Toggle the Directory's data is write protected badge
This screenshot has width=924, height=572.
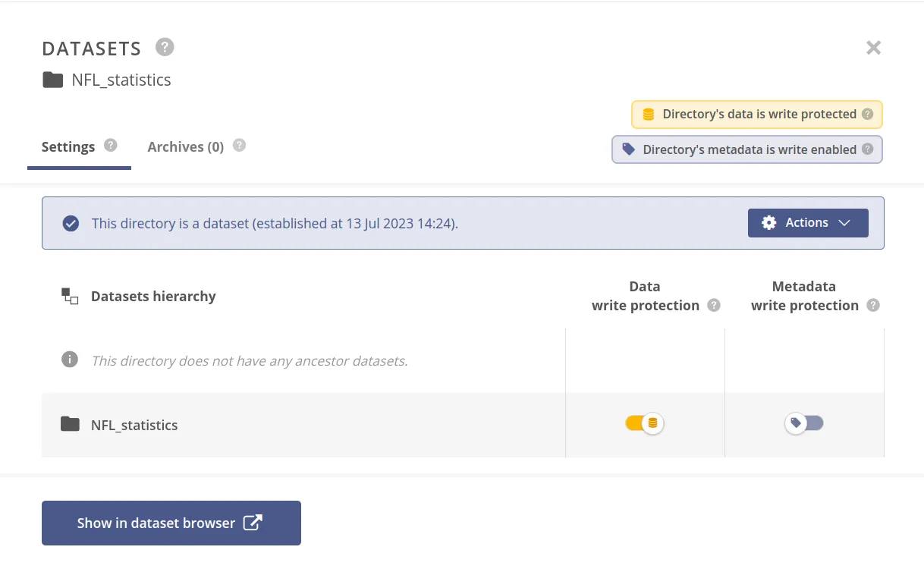tap(756, 114)
